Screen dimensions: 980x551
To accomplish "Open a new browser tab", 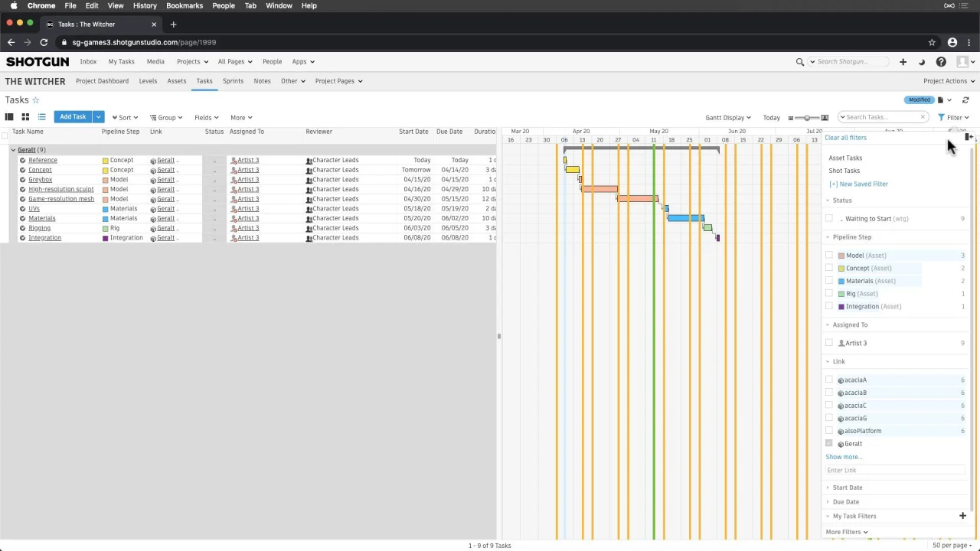I will click(173, 24).
